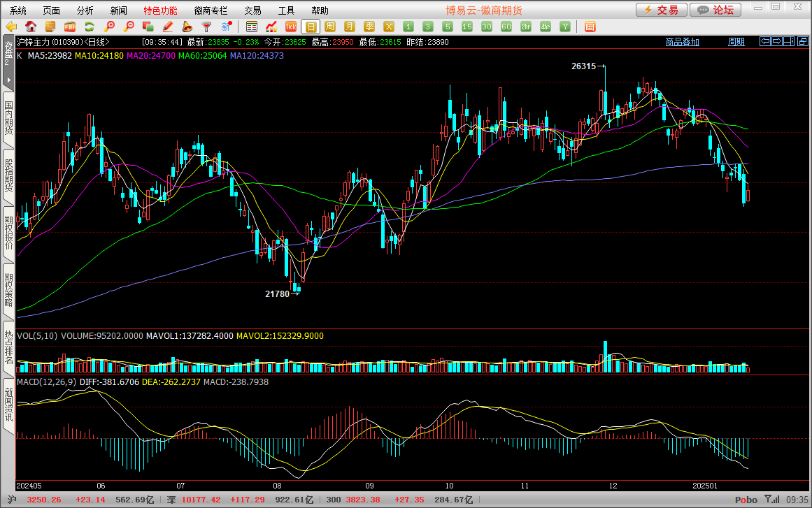Screen dimensions: 812x508
Task: Select the 15-minute period button
Action: [467, 27]
